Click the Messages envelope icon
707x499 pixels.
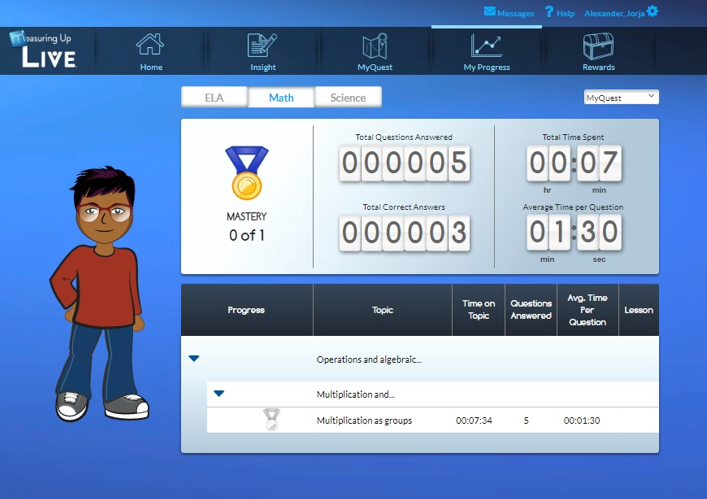point(490,11)
